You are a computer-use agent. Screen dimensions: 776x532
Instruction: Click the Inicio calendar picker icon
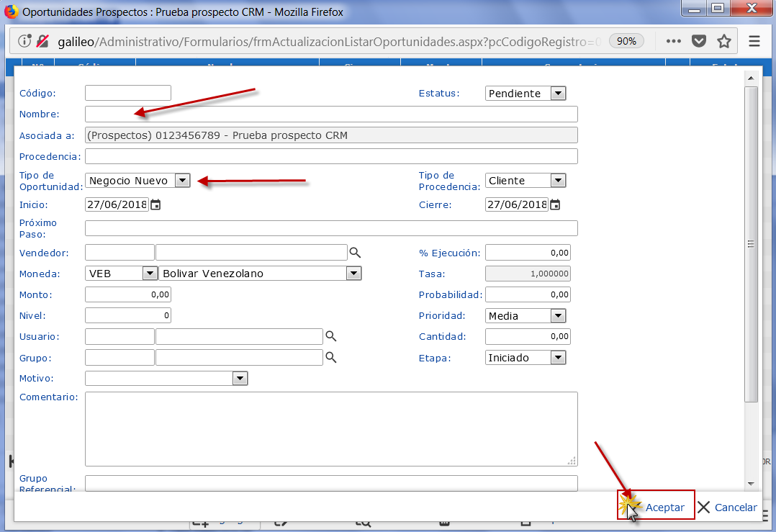(155, 204)
